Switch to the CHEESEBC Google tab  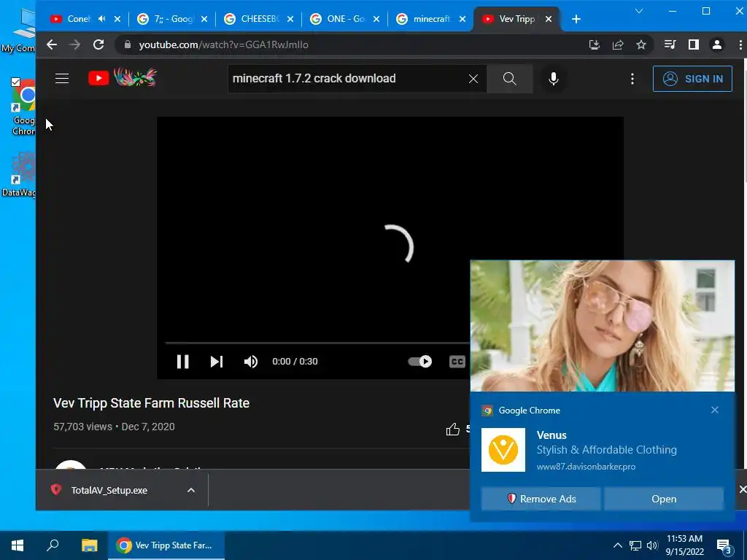tap(258, 19)
